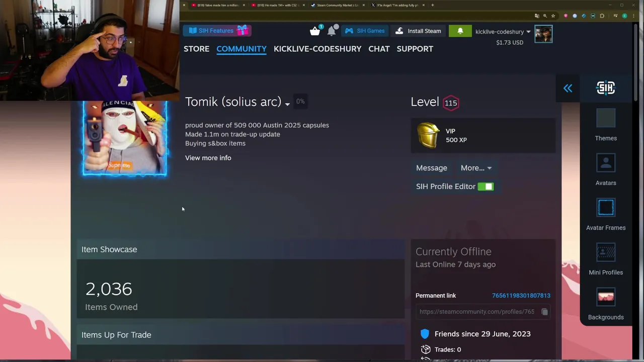The image size is (644, 362).
Task: Open the browser three-dot menu
Action: [632, 16]
